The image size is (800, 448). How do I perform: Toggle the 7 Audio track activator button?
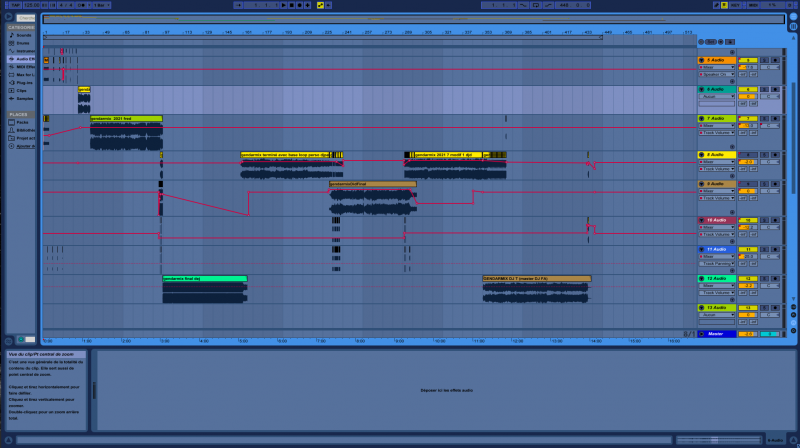coord(748,118)
